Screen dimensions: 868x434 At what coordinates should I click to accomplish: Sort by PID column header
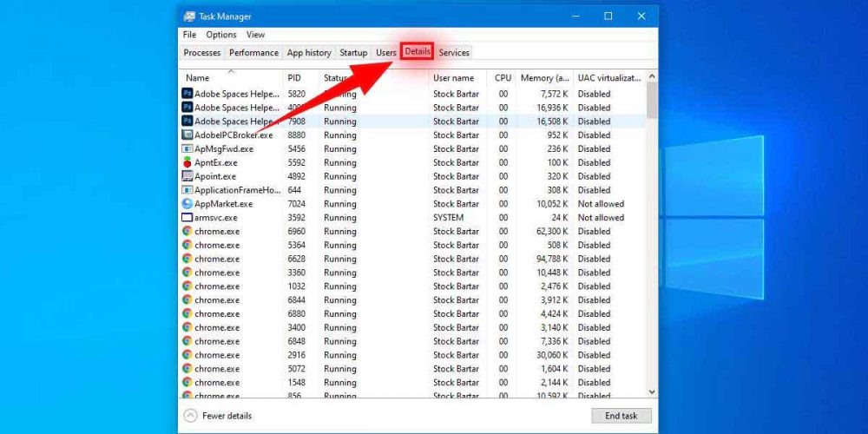(x=294, y=78)
